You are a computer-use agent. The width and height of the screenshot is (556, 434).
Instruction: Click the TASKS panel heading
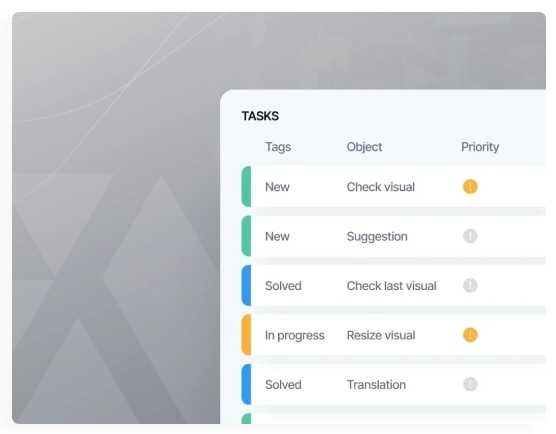click(x=260, y=116)
